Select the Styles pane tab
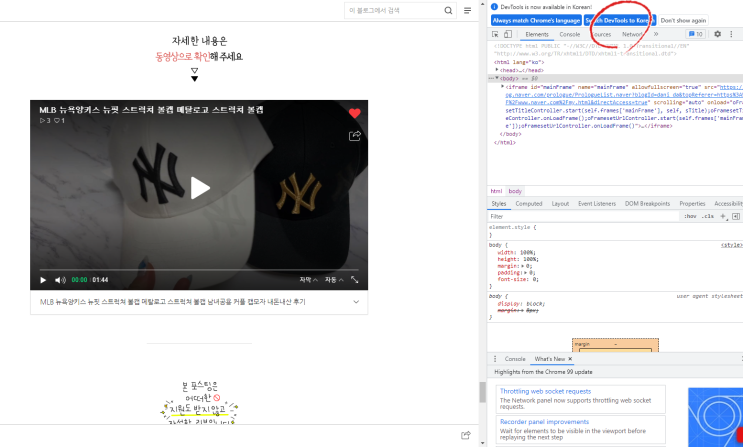This screenshot has width=743, height=447. pos(498,203)
